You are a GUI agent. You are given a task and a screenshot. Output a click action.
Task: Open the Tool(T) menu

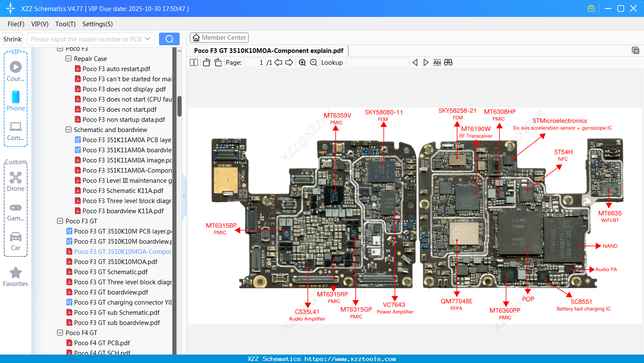pos(65,24)
